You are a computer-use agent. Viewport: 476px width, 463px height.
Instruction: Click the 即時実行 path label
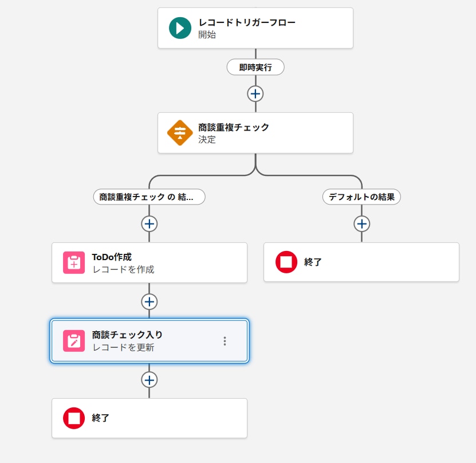[x=255, y=67]
